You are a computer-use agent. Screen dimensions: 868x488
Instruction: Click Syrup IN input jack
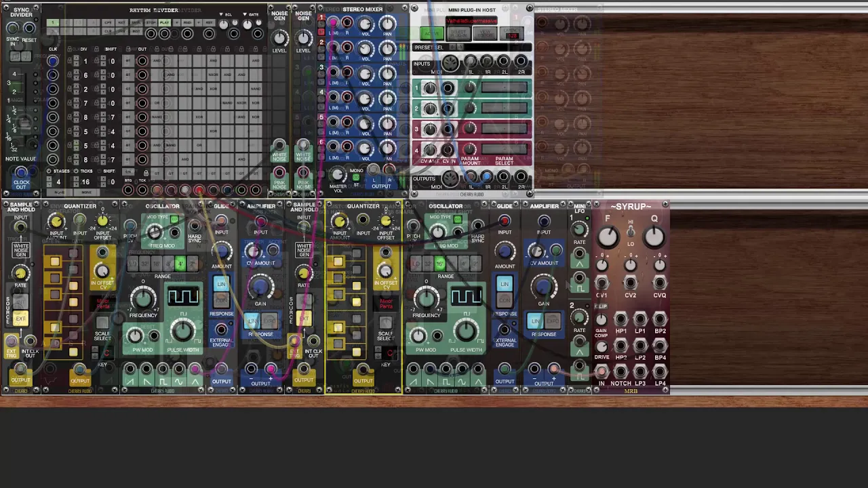pos(601,372)
